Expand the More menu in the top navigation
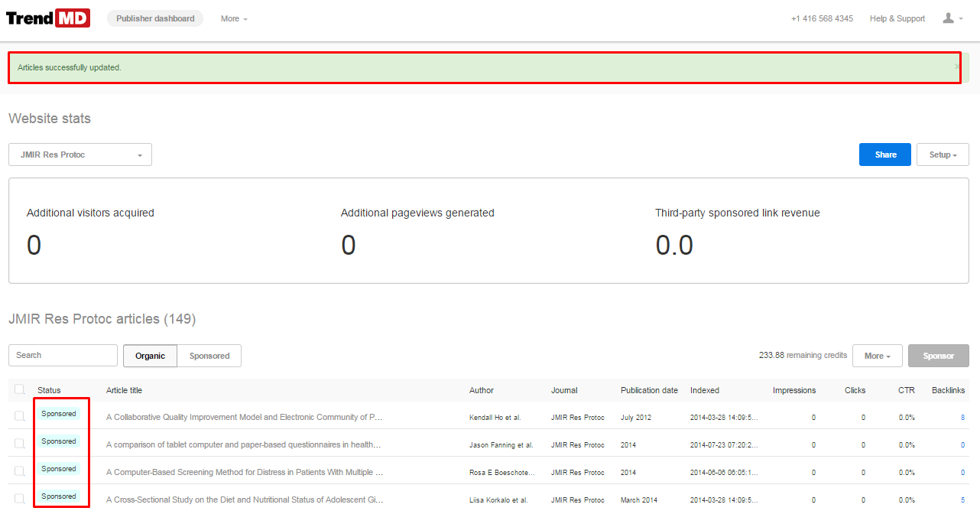The image size is (980, 511). (x=234, y=18)
